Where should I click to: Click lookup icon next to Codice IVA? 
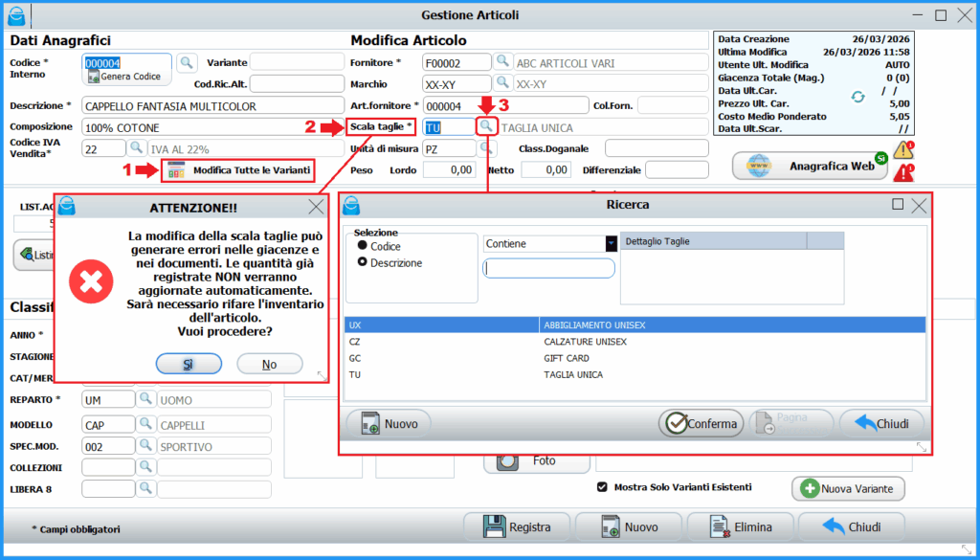(x=137, y=148)
